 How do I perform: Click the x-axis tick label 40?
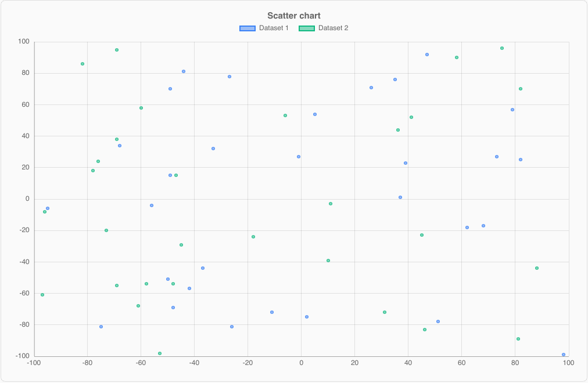pos(408,363)
